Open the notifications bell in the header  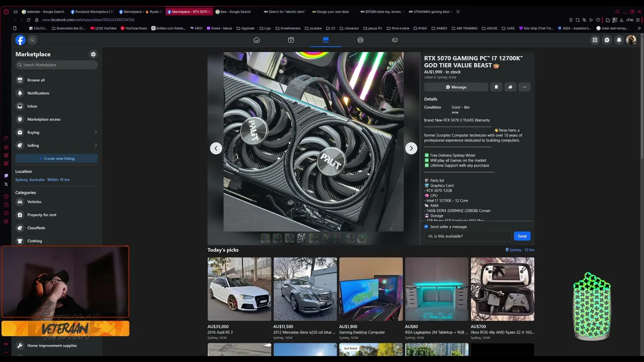[619, 40]
